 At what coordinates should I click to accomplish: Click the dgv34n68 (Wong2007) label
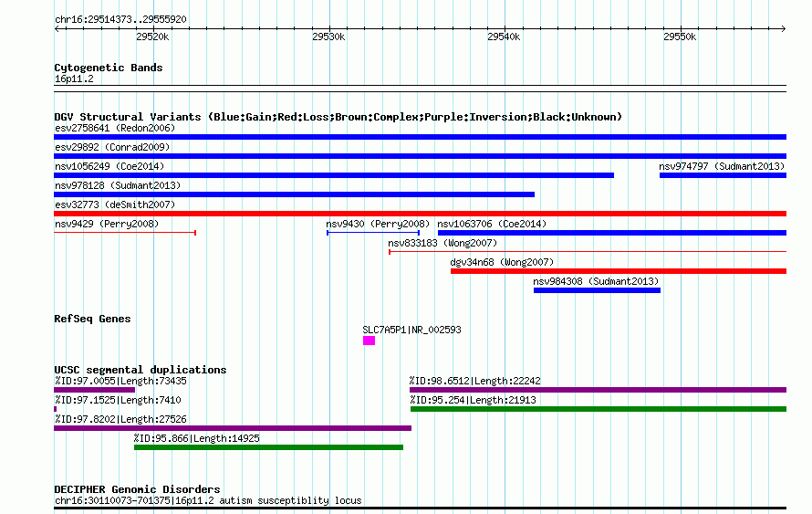[502, 262]
